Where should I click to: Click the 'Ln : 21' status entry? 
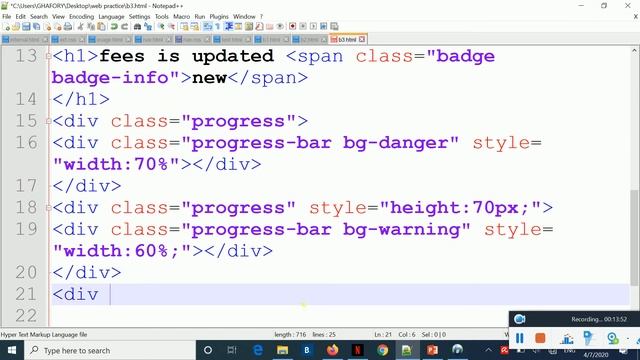pyautogui.click(x=383, y=335)
